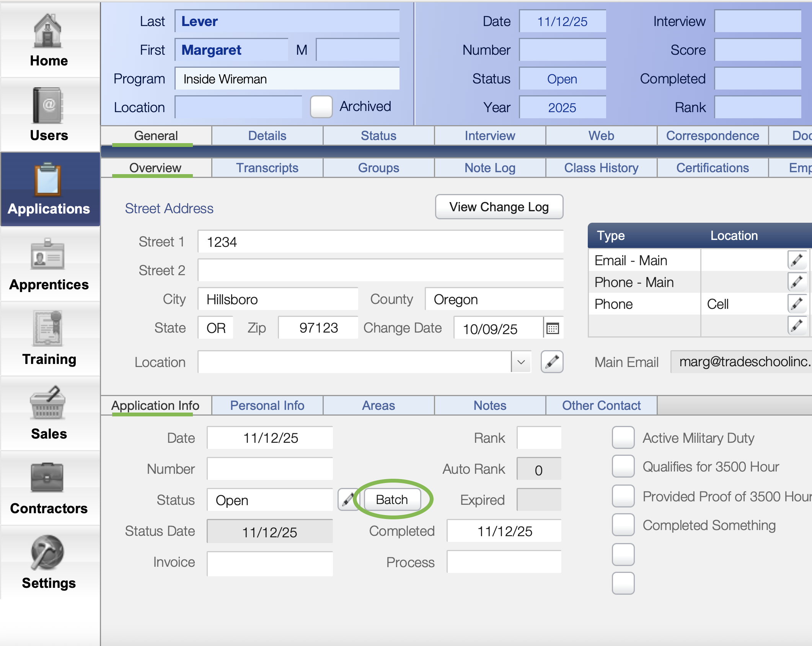812x646 pixels.
Task: Open the Users address book section
Action: click(x=49, y=115)
